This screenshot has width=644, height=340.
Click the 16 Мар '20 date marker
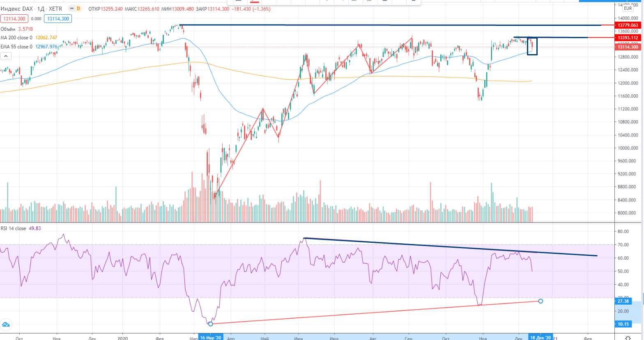tap(211, 338)
